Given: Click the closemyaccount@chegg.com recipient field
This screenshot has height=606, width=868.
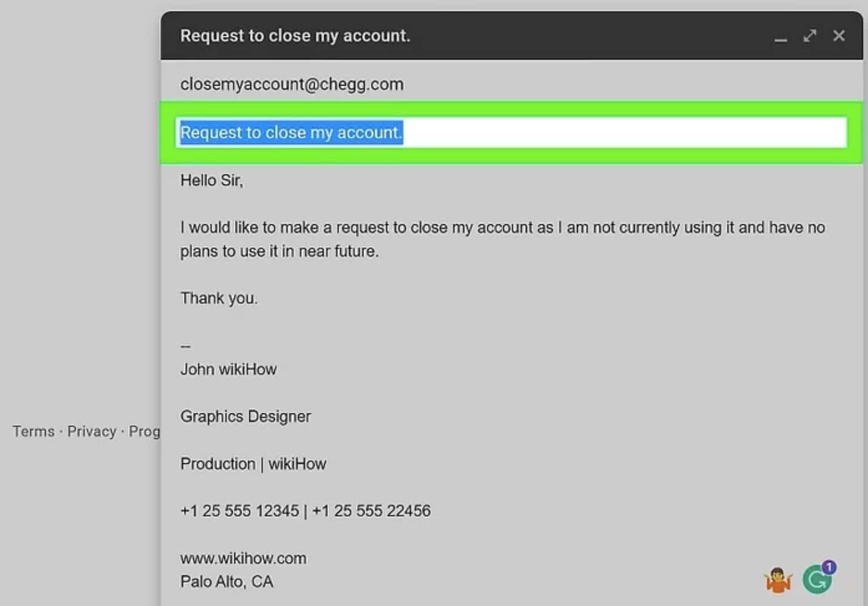Looking at the screenshot, I should 292,84.
